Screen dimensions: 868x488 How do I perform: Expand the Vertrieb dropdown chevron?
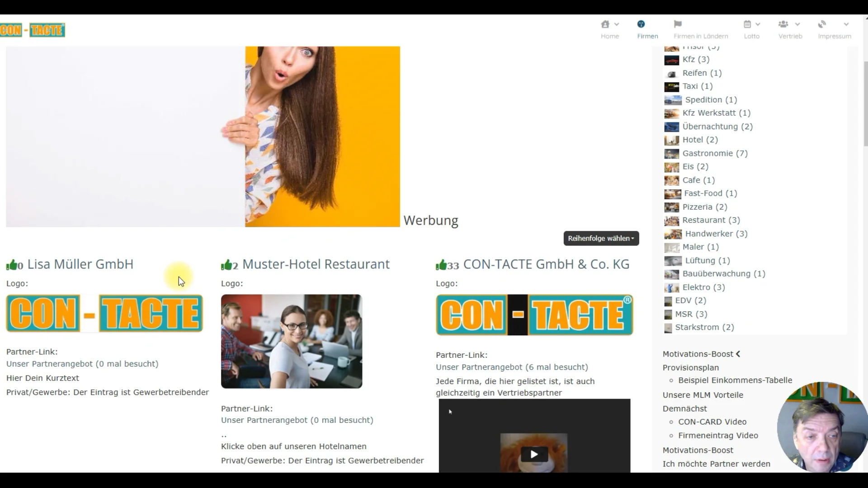tap(797, 24)
